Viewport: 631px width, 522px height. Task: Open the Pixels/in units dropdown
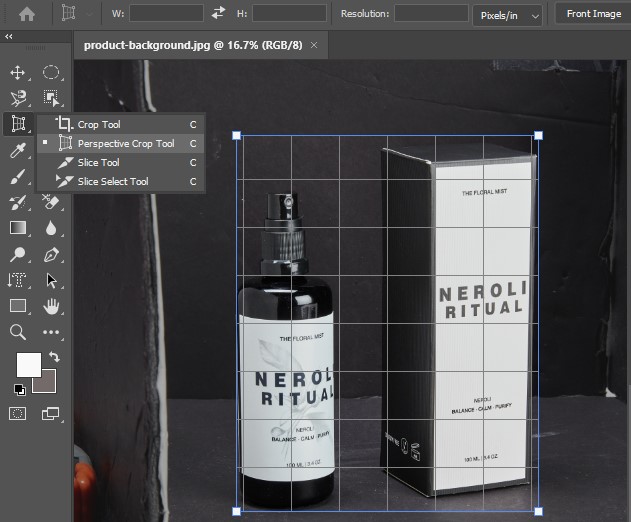pyautogui.click(x=507, y=16)
